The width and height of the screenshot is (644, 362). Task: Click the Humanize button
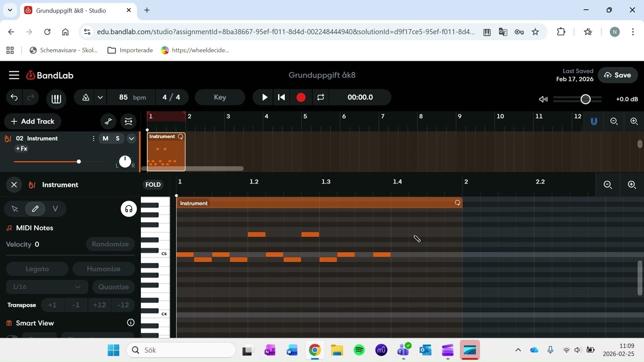[104, 269]
